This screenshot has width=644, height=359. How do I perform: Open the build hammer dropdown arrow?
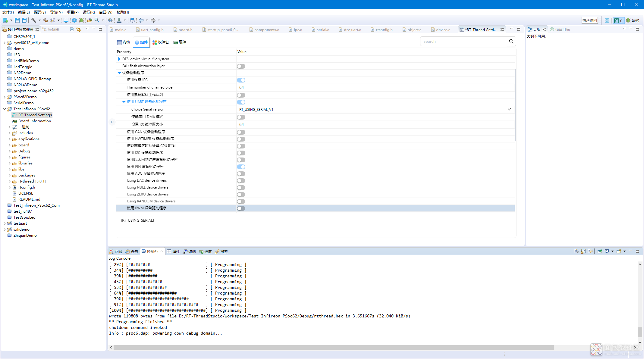tap(39, 20)
